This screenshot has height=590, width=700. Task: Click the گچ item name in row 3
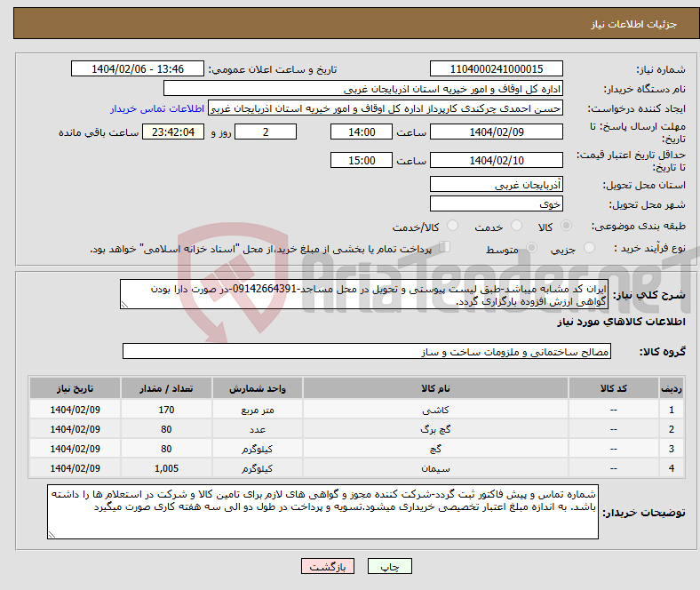[435, 449]
